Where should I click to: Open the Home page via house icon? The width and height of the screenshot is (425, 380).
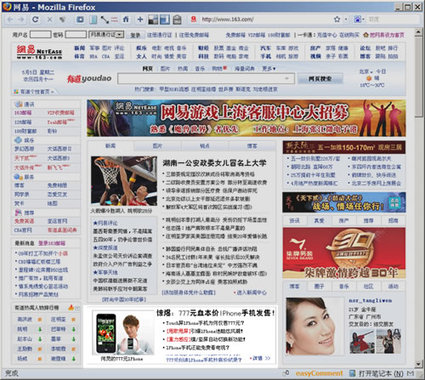coord(126,20)
